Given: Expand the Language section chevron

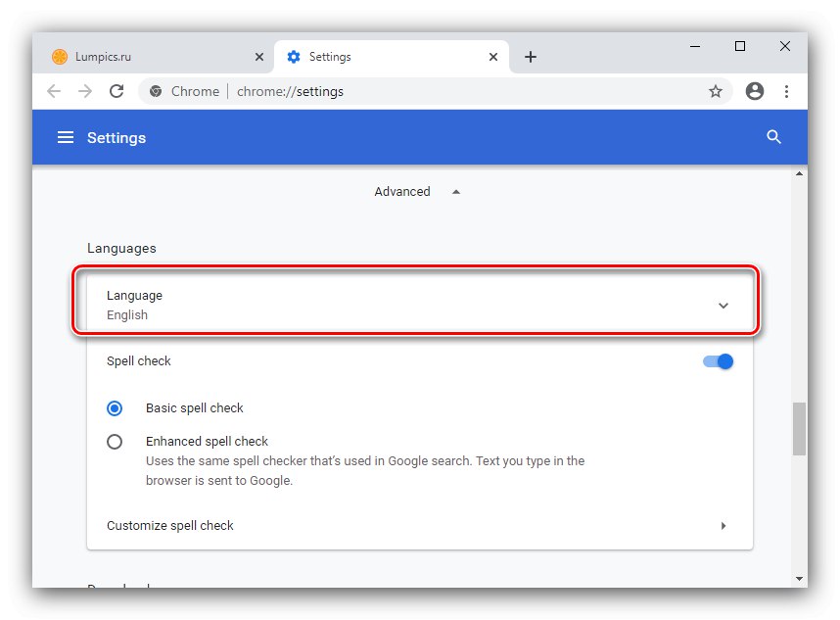Looking at the screenshot, I should [x=723, y=306].
